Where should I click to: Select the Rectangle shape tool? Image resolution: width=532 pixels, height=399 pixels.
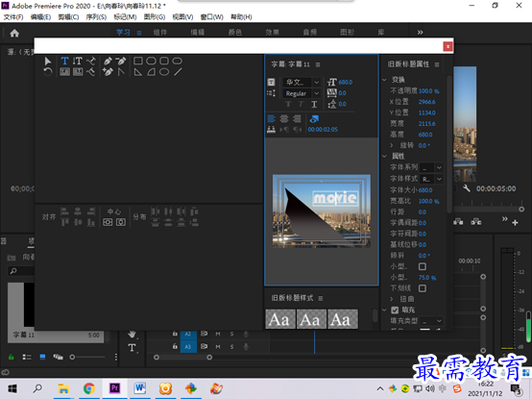tap(137, 62)
